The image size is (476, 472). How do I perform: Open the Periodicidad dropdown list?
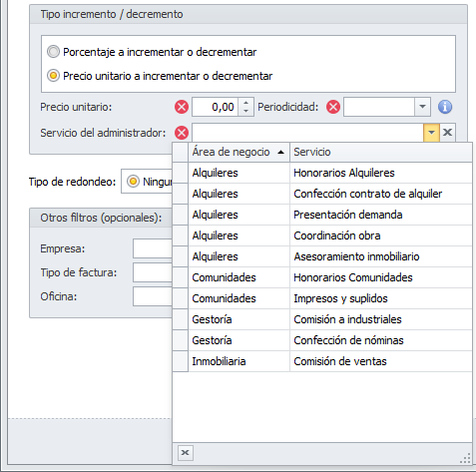(x=422, y=107)
